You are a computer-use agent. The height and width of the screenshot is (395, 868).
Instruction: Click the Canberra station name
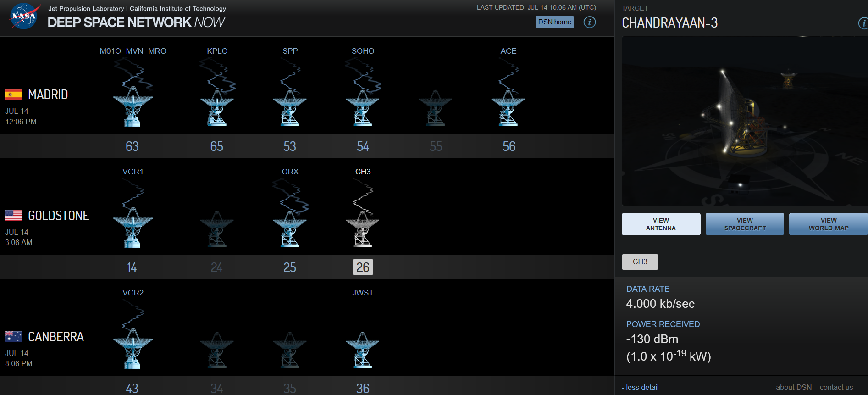point(56,337)
